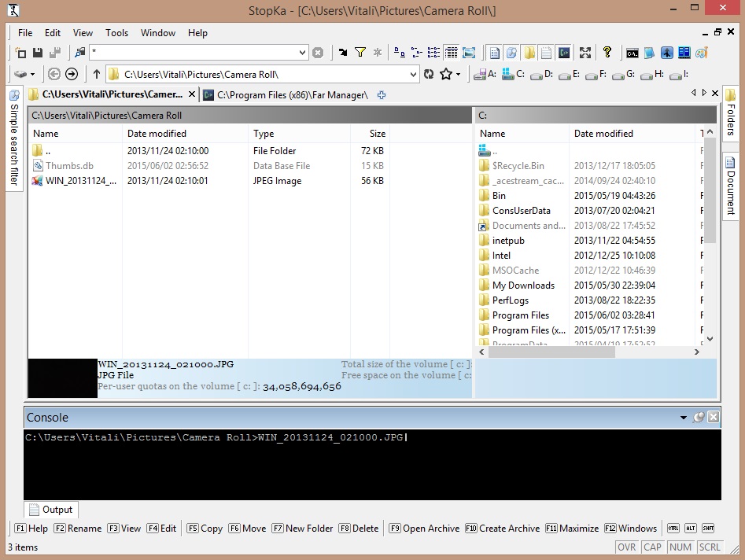Click the black image preview thumbnail
This screenshot has width=745, height=560.
63,378
